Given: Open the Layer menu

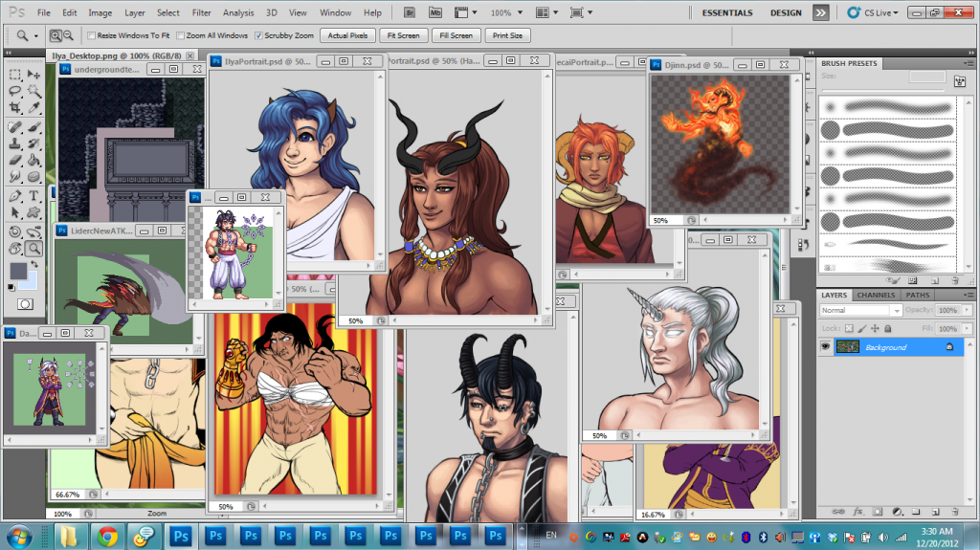Looking at the screenshot, I should coord(134,12).
